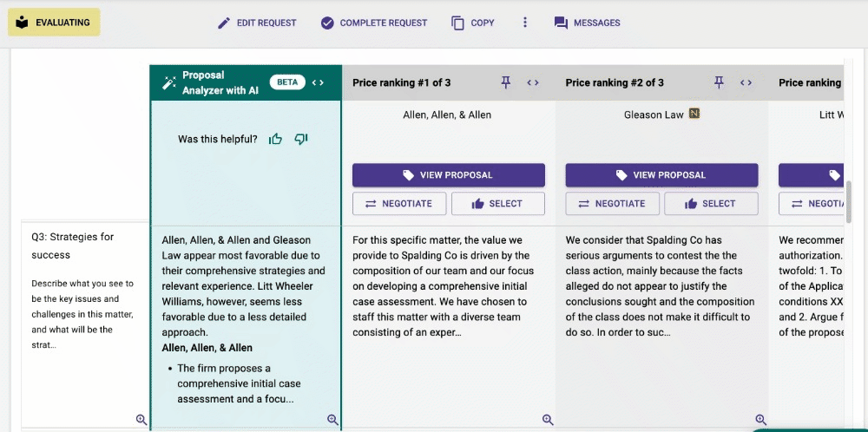Open the three-dot more options menu
Viewport: 868px width, 432px height.
click(525, 23)
